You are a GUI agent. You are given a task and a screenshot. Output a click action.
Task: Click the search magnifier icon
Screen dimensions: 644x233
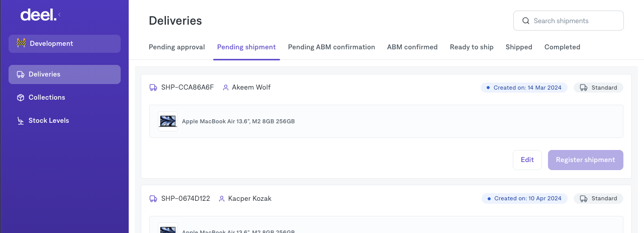click(526, 21)
